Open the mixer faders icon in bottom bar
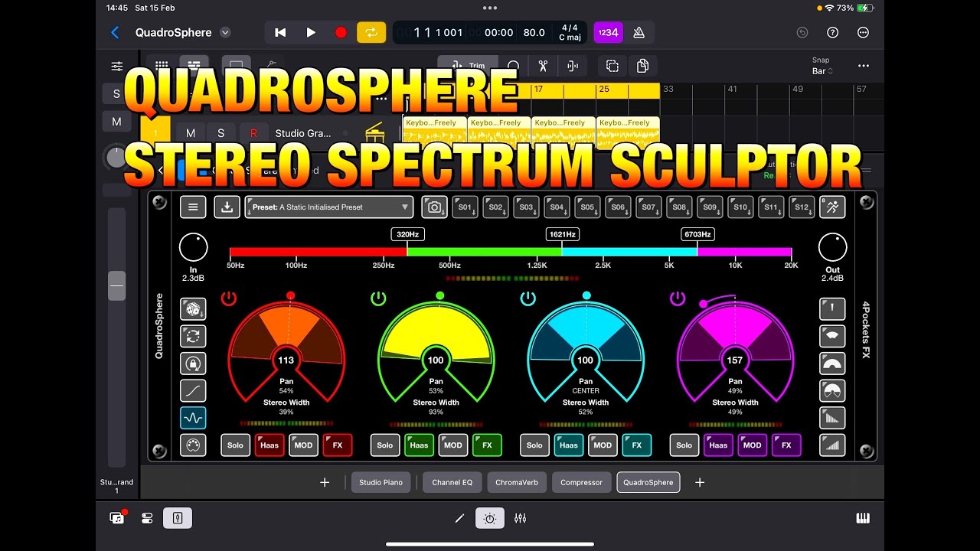The height and width of the screenshot is (551, 980). pos(521,518)
